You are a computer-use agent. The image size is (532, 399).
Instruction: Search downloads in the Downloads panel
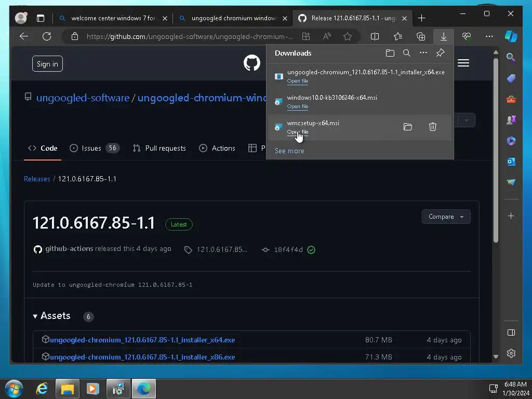click(406, 53)
